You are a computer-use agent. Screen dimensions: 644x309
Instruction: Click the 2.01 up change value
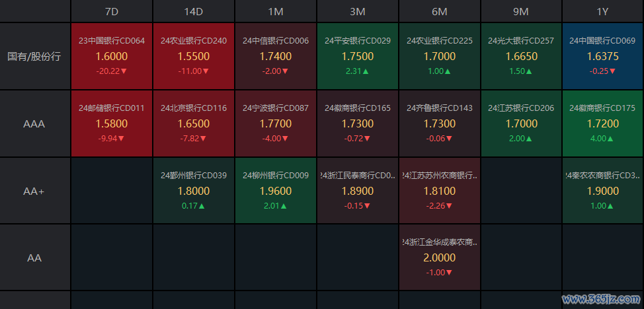point(276,205)
